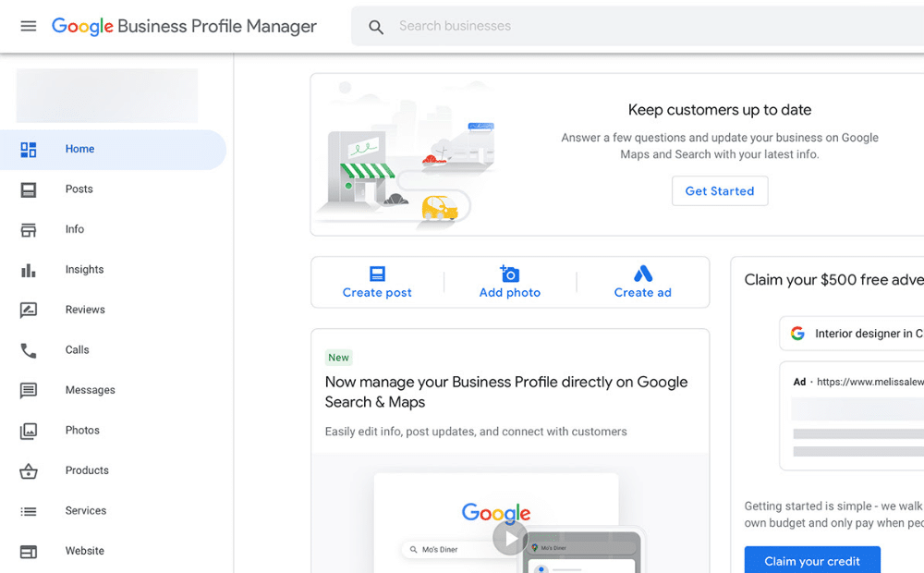The height and width of the screenshot is (573, 924).
Task: Click the search magnifier icon
Action: 376,27
